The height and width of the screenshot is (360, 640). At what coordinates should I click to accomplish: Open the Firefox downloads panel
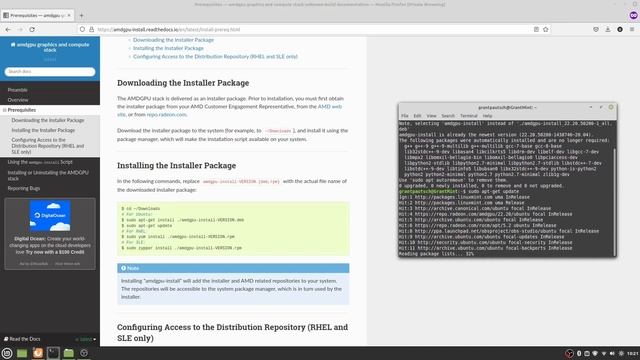tap(608, 29)
